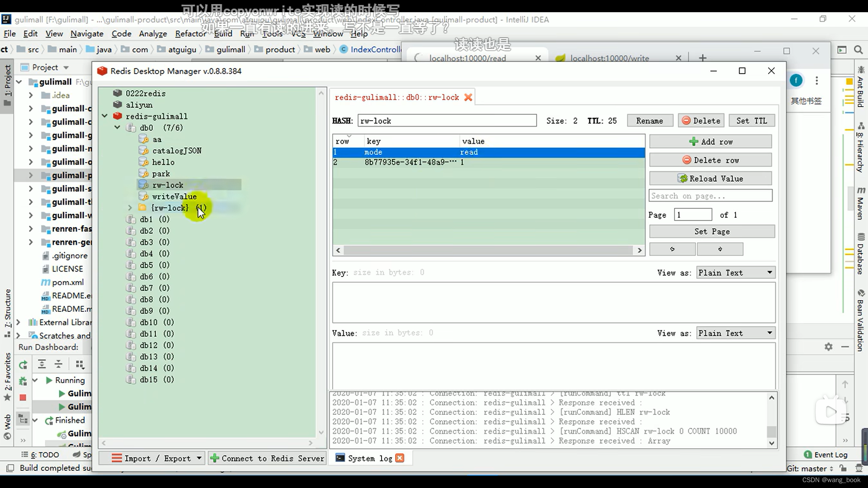Click Reload Value button

coord(710,178)
